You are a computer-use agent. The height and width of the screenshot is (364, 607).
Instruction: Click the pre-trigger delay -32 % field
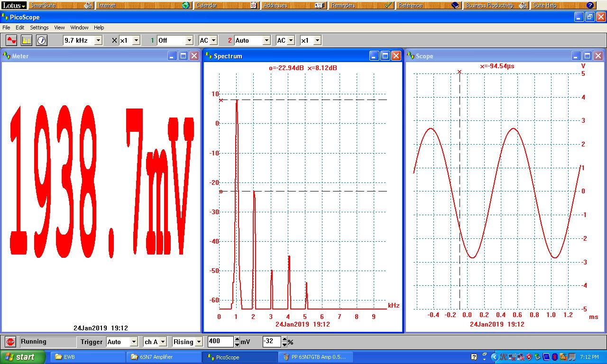tap(272, 342)
